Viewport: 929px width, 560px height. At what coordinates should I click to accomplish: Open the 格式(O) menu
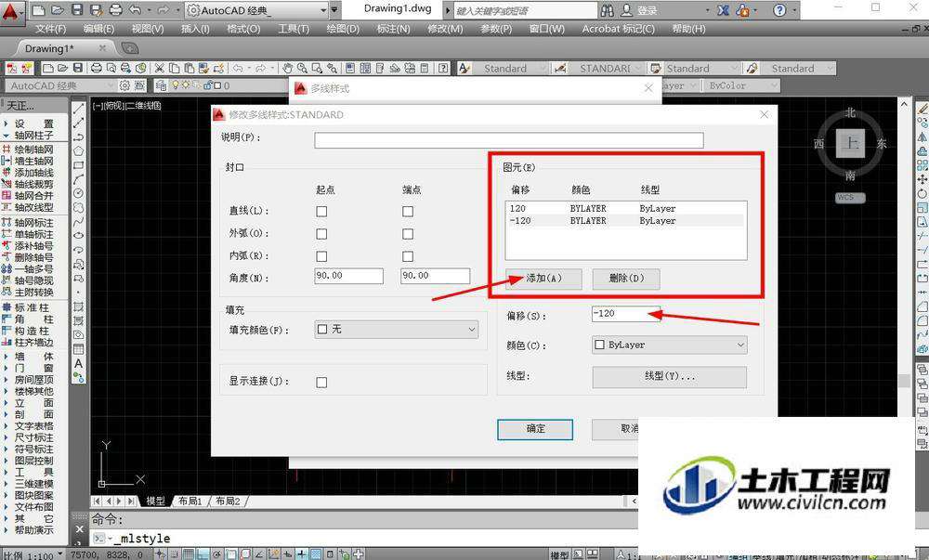tap(243, 29)
